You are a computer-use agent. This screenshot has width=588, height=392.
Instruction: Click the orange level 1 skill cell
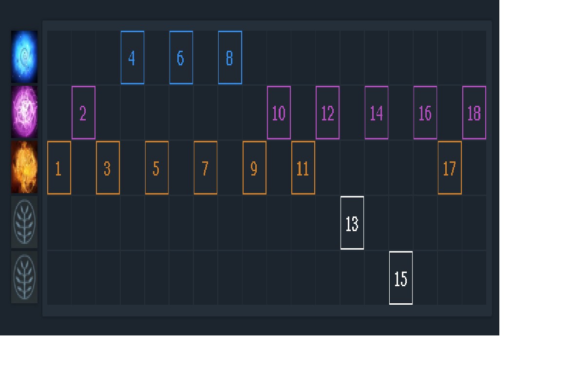pos(59,168)
